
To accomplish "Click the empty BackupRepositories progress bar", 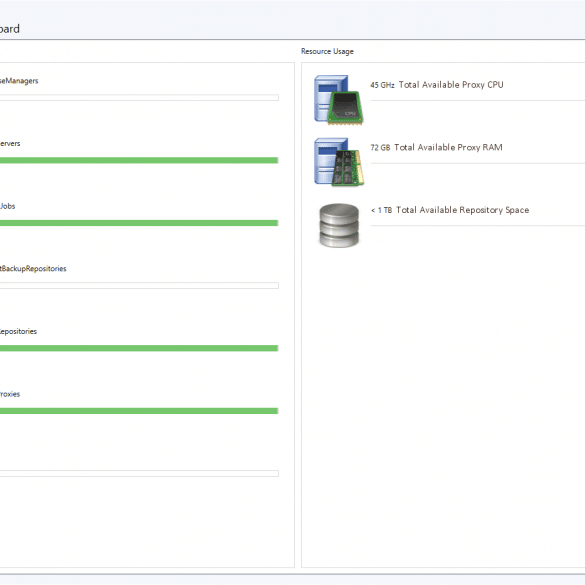I will (139, 286).
